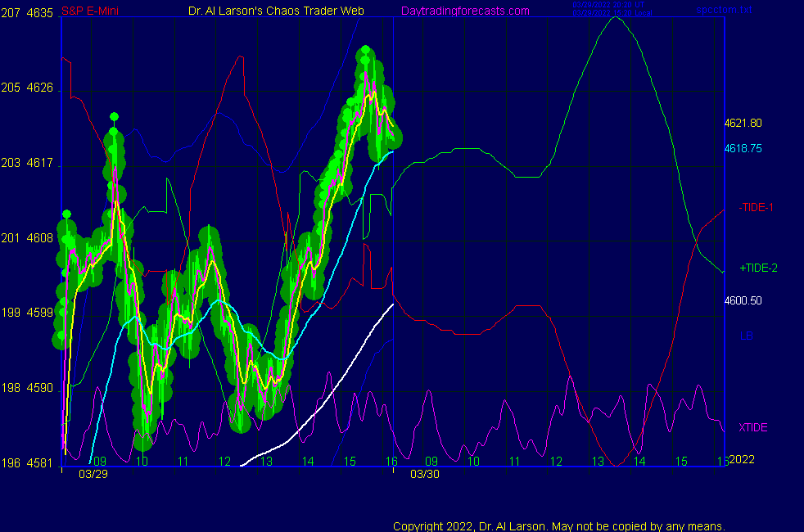Click the 201 4608 axis label

point(27,238)
